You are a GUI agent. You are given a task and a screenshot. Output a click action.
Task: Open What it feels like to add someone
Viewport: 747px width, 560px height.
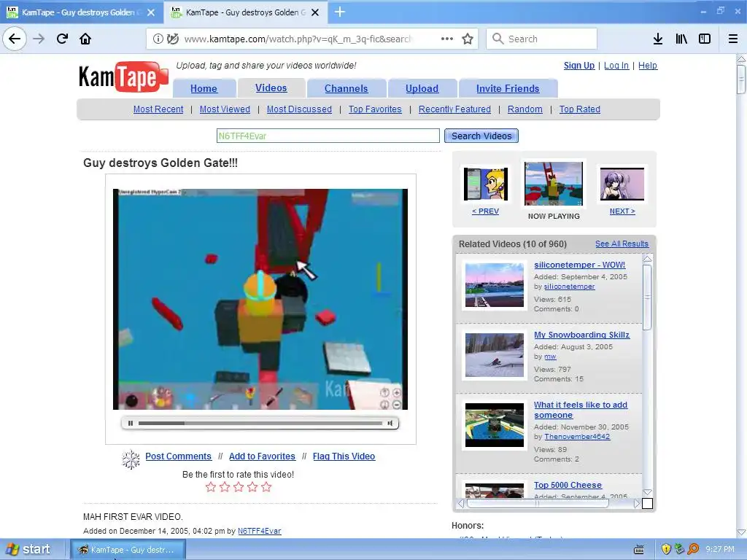pyautogui.click(x=580, y=410)
